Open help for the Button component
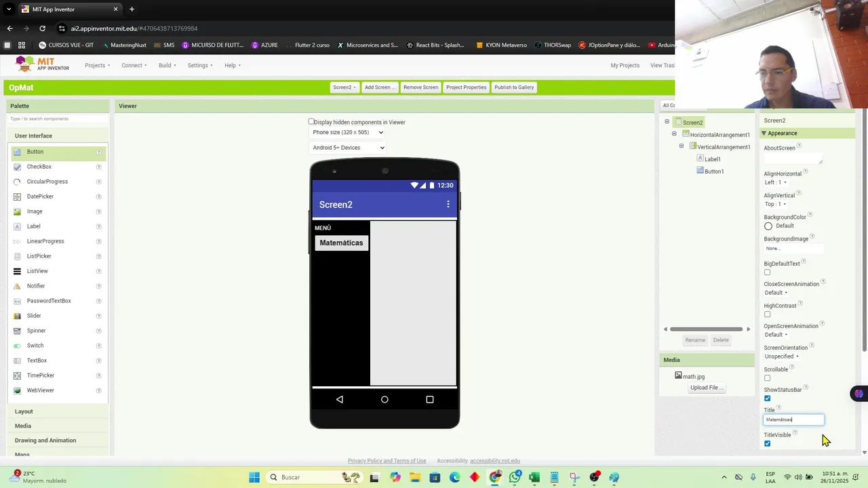This screenshot has height=488, width=868. pos(99,152)
